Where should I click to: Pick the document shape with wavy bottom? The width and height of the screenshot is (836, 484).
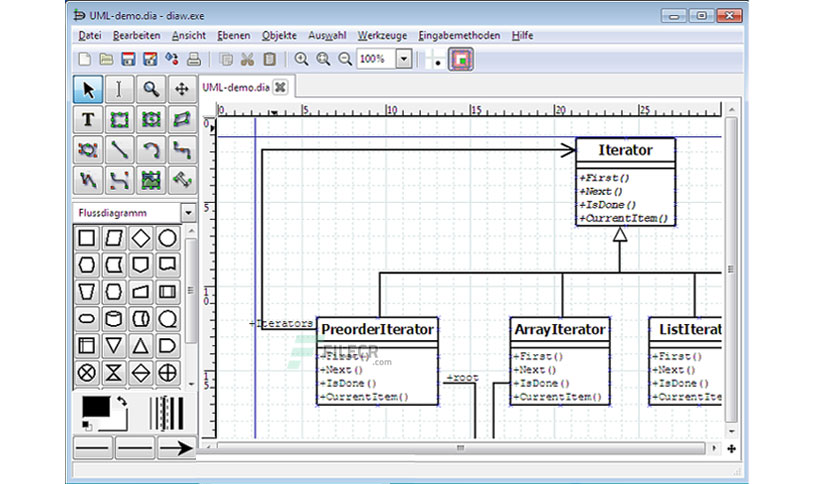tap(167, 264)
